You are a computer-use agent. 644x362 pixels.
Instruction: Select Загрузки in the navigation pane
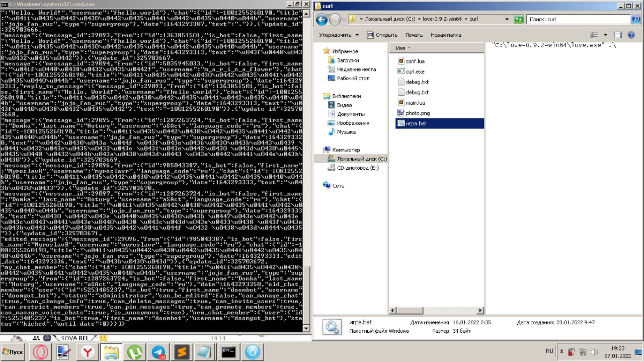coord(348,60)
